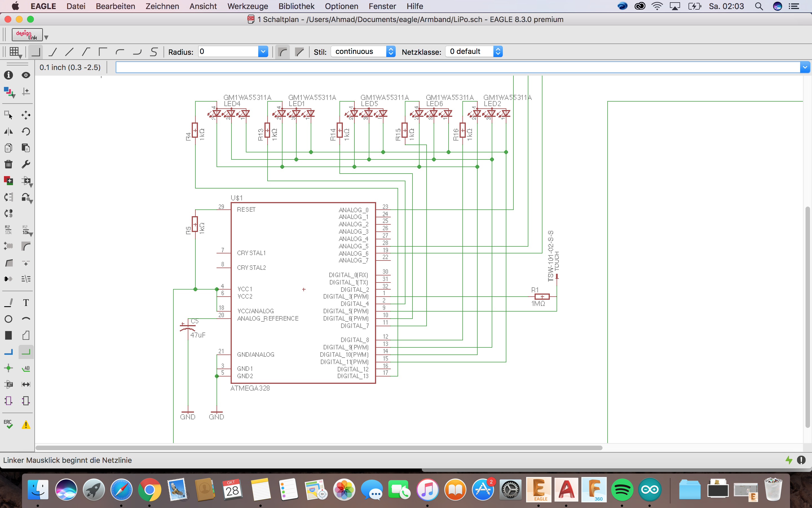The width and height of the screenshot is (812, 508).
Task: Select the Paste tool
Action: 26,148
